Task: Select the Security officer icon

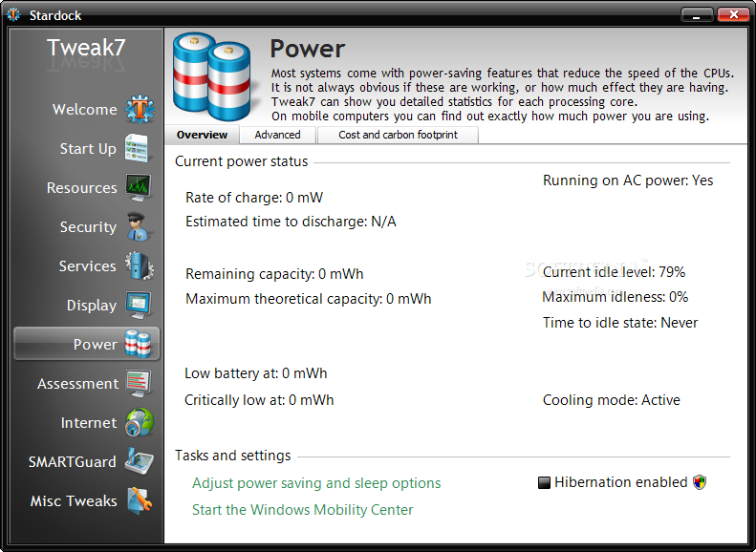Action: point(139,226)
